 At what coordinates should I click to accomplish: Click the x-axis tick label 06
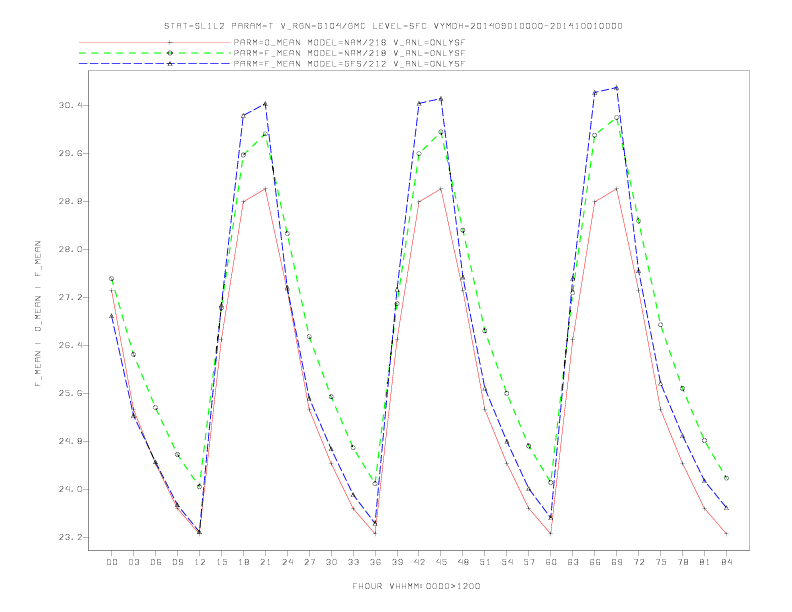(x=156, y=562)
